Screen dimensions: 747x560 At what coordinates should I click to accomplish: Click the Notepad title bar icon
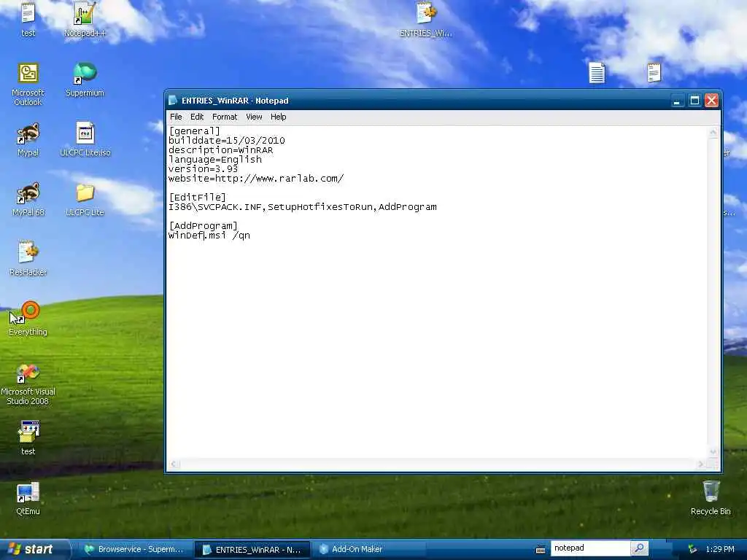click(x=173, y=101)
